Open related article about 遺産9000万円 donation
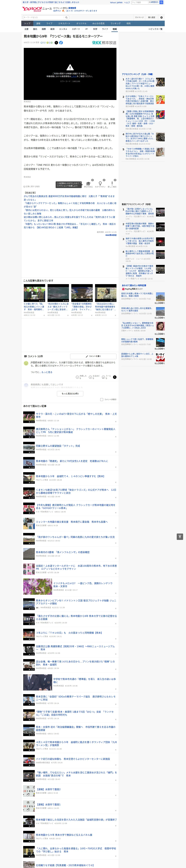Viewport: 186px width, 868px height. [69, 198]
